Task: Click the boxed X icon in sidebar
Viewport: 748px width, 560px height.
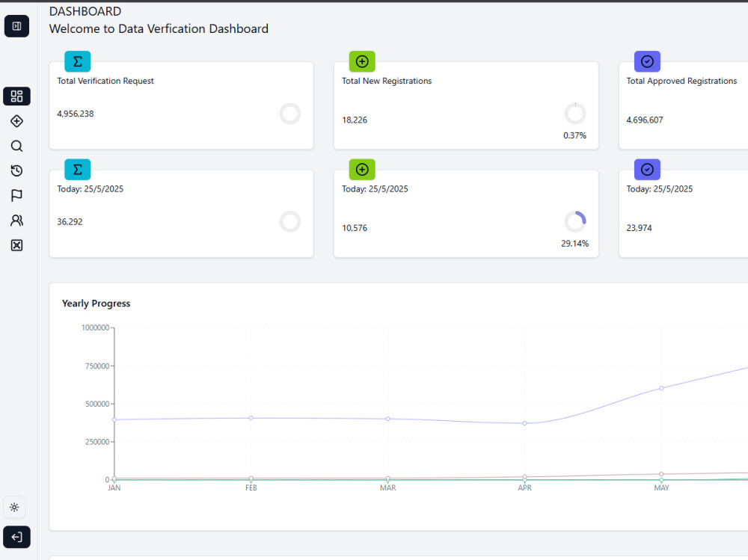Action: click(16, 245)
